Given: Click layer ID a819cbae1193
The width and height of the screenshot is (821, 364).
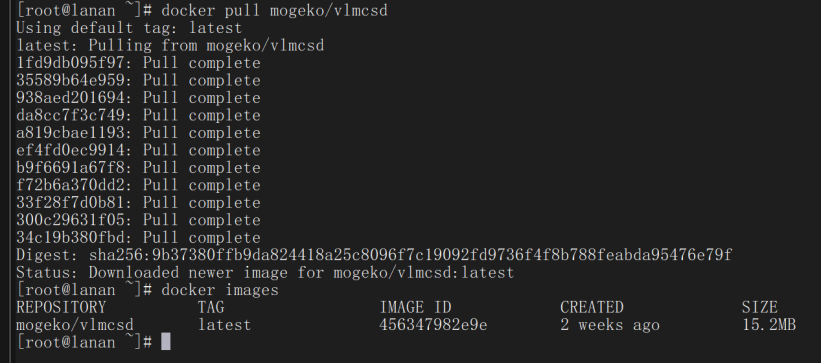Looking at the screenshot, I should click(70, 133).
